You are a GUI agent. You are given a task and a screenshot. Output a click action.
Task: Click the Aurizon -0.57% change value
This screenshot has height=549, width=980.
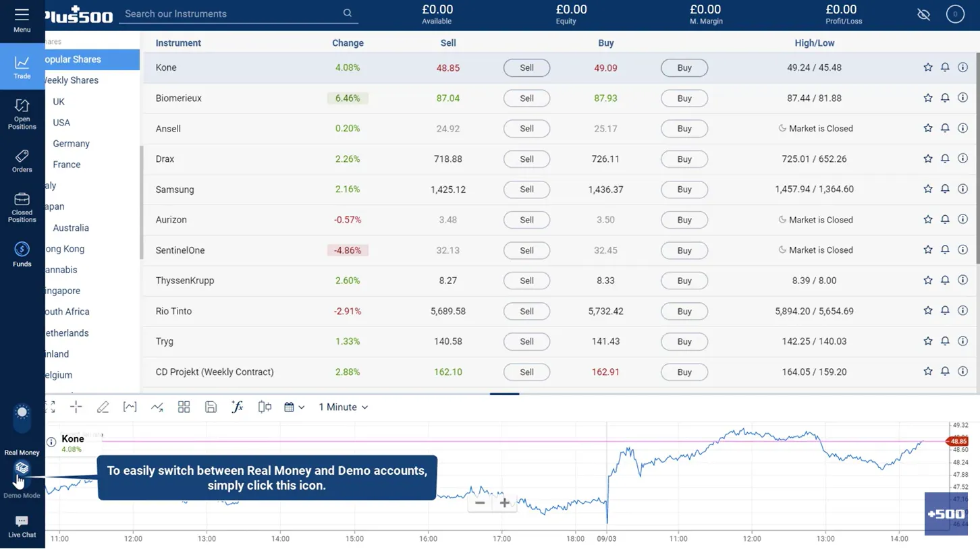click(348, 220)
